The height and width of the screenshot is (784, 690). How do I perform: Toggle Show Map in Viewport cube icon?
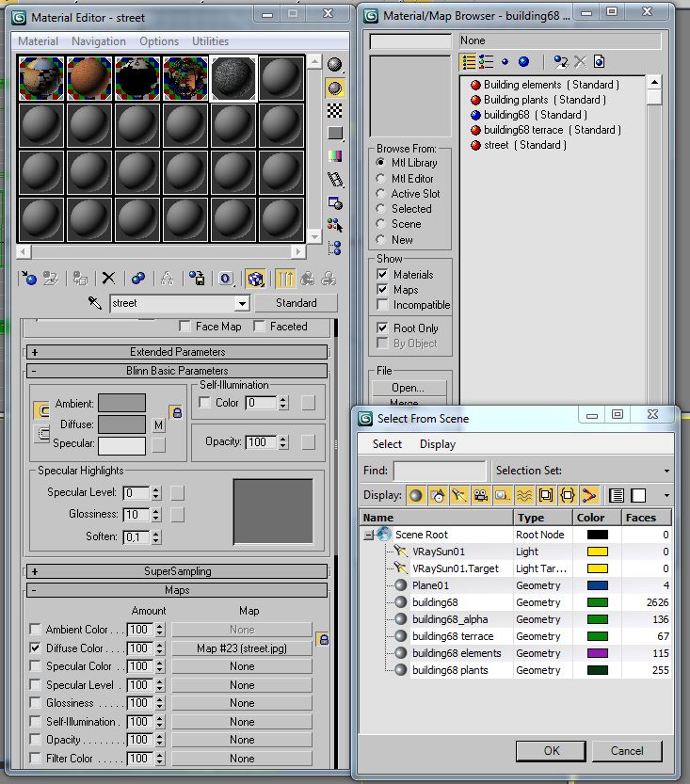click(x=255, y=278)
